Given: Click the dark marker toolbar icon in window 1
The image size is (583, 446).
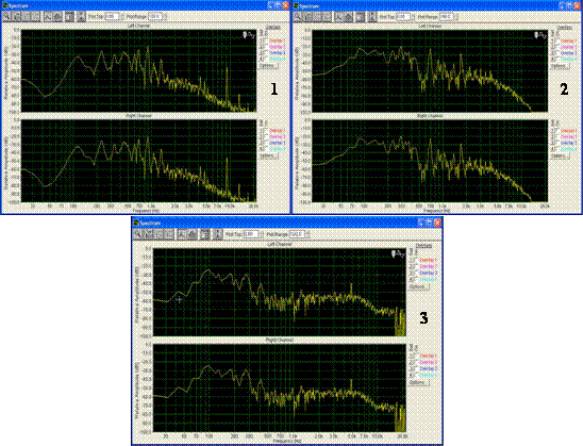Looking at the screenshot, I should [70, 17].
